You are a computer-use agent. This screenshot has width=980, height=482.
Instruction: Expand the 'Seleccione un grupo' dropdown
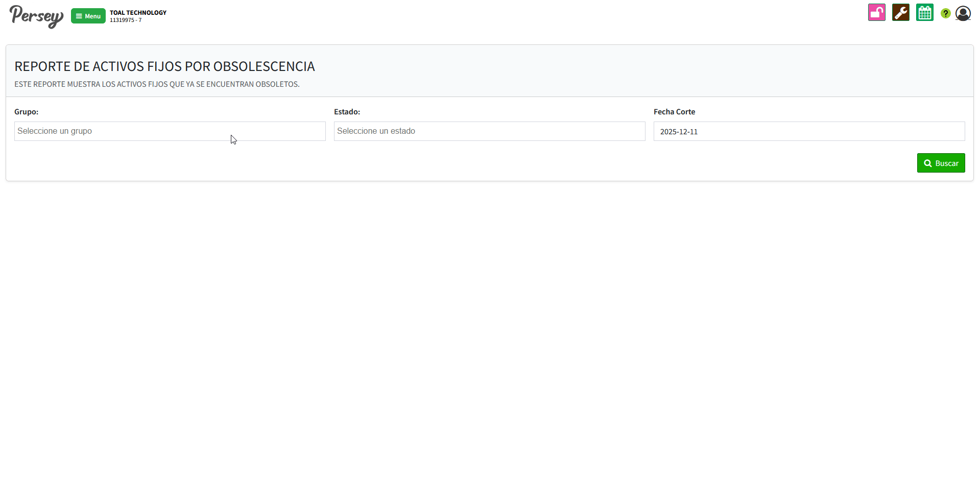[x=170, y=131]
